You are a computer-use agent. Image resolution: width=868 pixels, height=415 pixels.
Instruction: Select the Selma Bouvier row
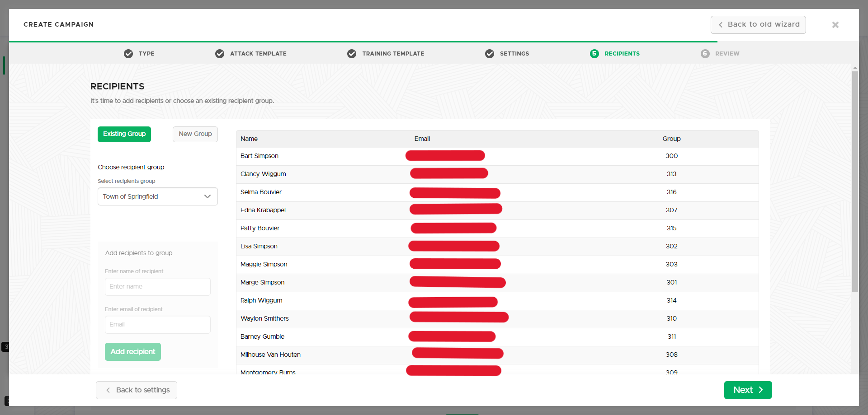[497, 192]
